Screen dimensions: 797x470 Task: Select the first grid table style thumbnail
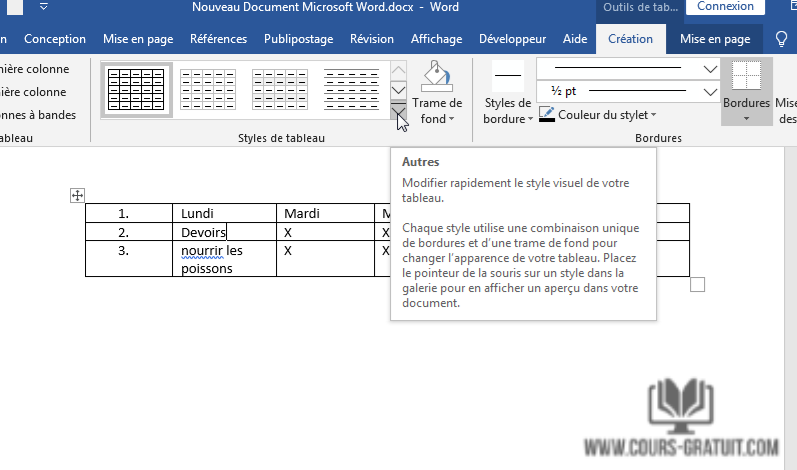(x=136, y=90)
